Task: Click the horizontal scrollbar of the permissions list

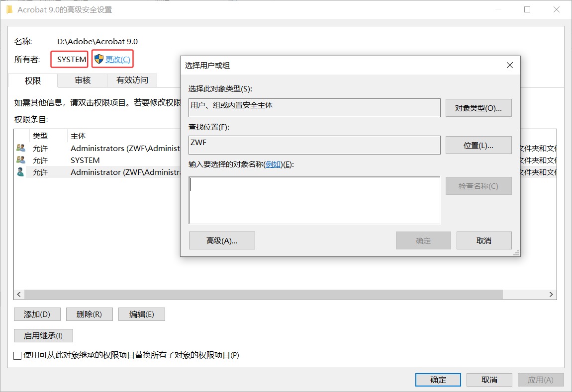Action: 264,294
